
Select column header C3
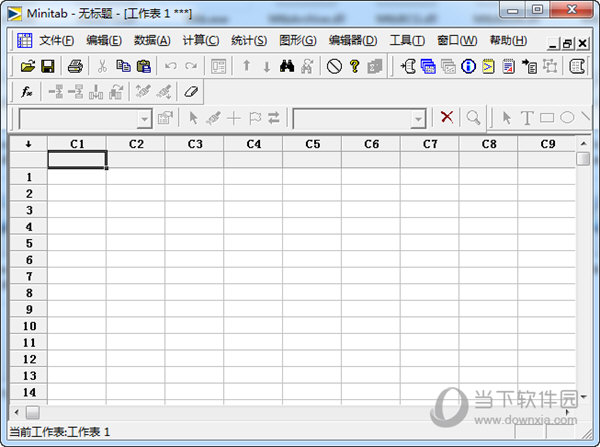[x=195, y=144]
